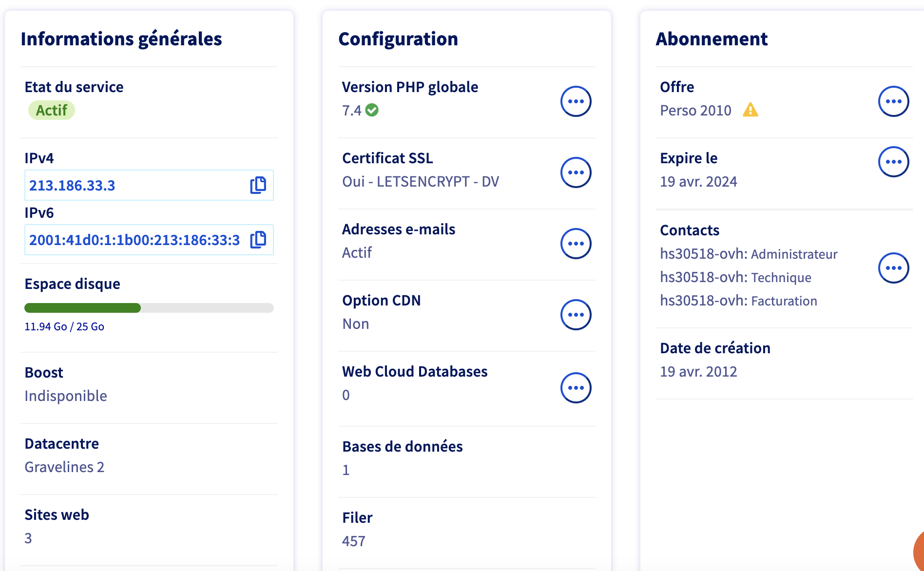Open the Certificat SSL actions menu
The height and width of the screenshot is (571, 924).
pyautogui.click(x=576, y=172)
